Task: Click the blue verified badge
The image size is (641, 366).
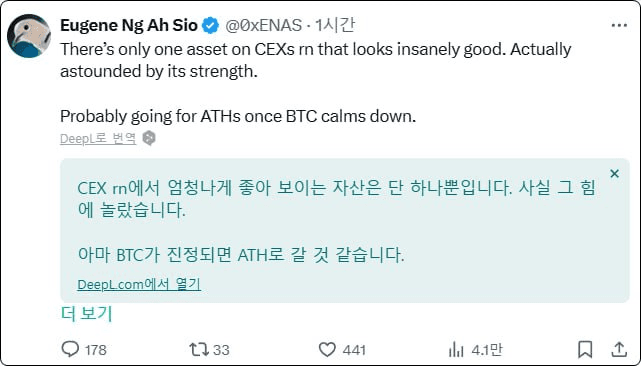Action: click(210, 26)
